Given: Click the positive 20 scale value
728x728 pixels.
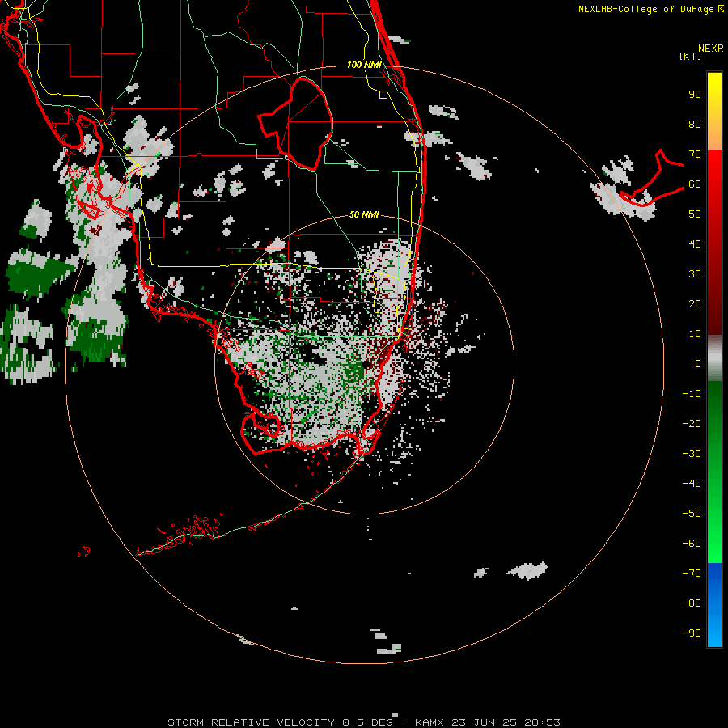Looking at the screenshot, I should coord(695,304).
